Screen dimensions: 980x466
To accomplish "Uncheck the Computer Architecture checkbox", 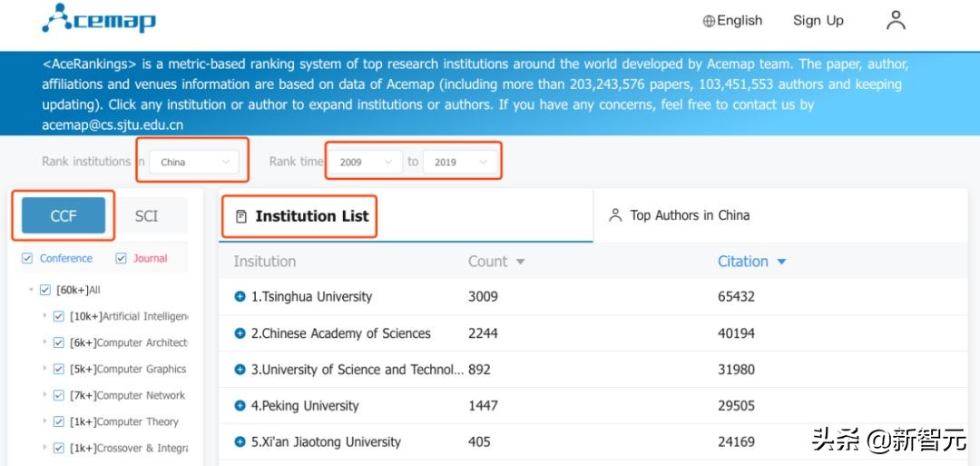I will (x=59, y=342).
